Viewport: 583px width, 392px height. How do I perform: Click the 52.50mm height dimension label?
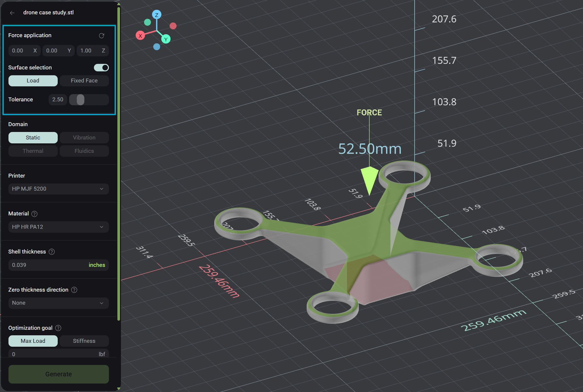click(370, 149)
